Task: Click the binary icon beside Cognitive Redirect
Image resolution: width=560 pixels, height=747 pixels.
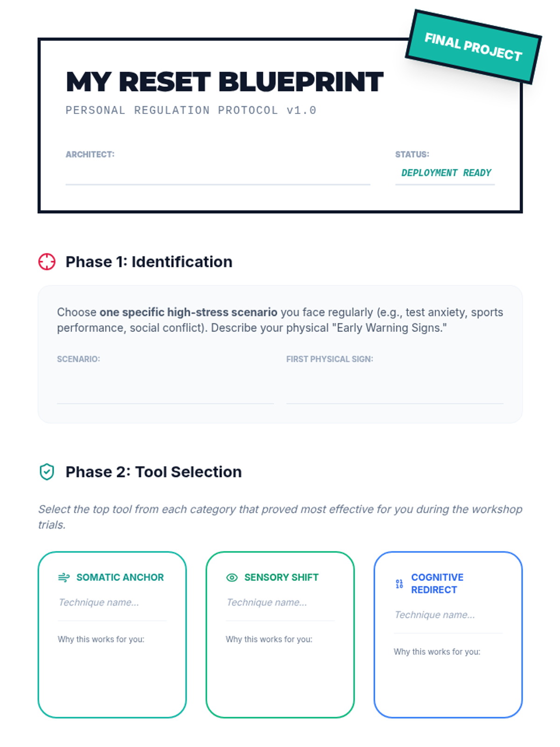Action: [399, 584]
